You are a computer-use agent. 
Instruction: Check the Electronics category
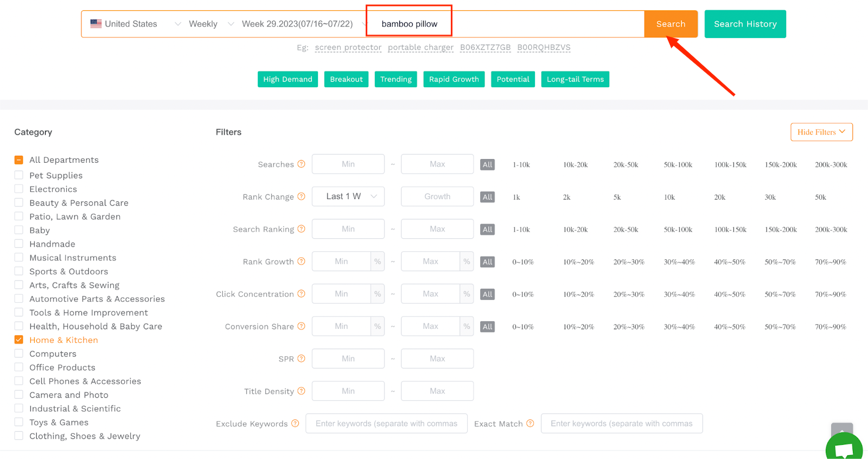click(19, 189)
